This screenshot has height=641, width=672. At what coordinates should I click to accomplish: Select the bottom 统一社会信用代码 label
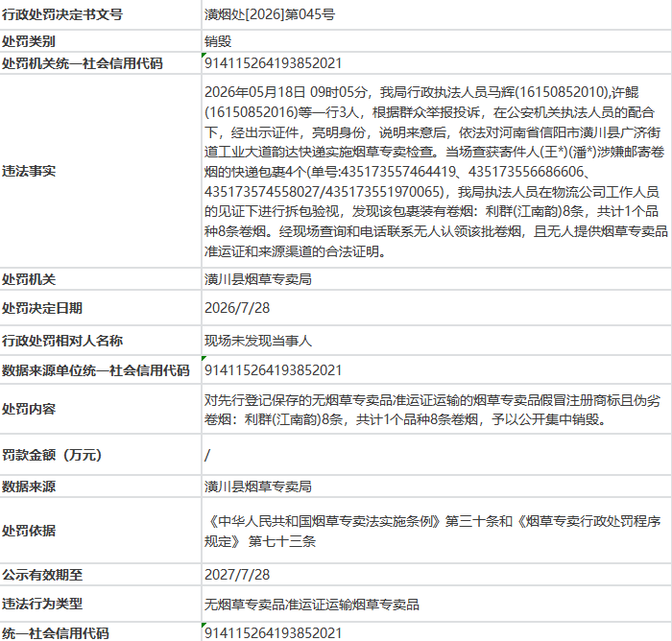click(56, 633)
